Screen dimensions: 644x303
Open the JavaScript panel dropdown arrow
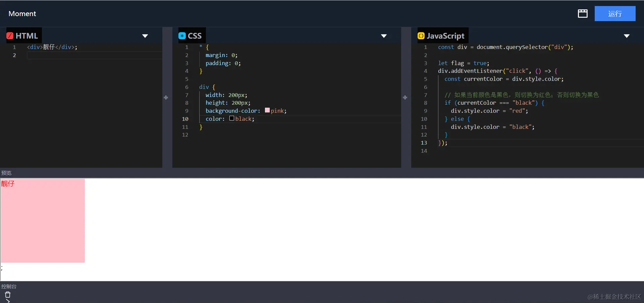(x=627, y=36)
